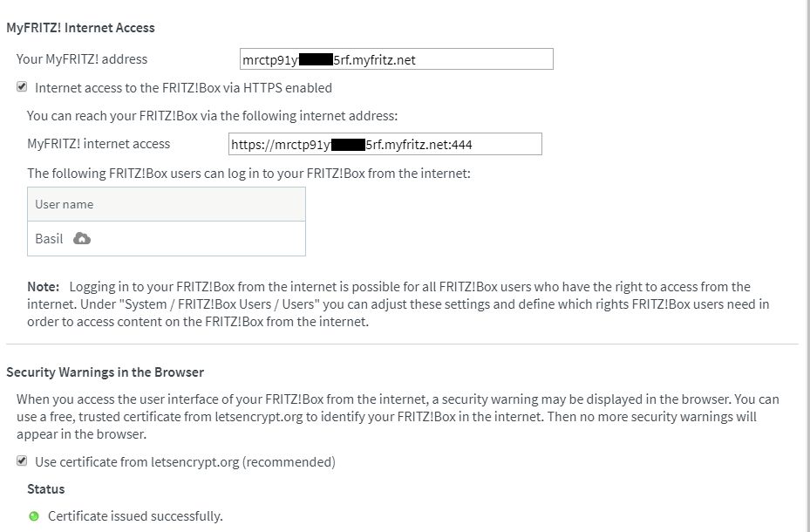Click the User name column header
This screenshot has height=532, width=810.
64,204
